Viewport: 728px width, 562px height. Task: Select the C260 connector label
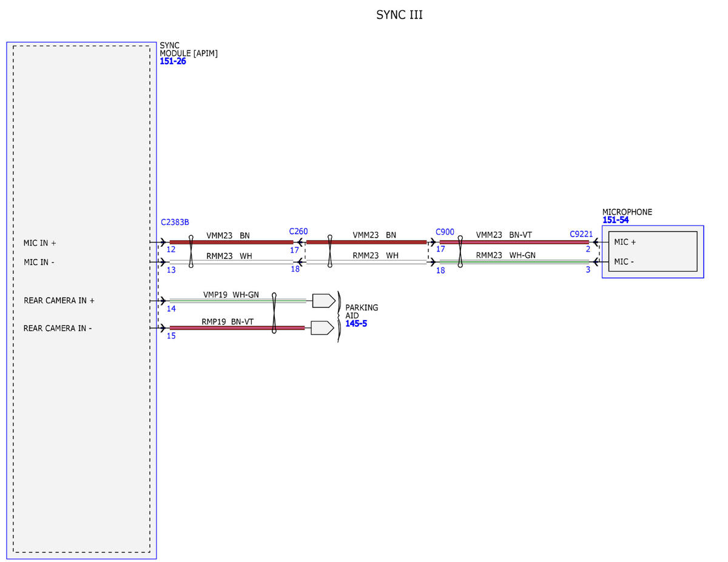(298, 232)
